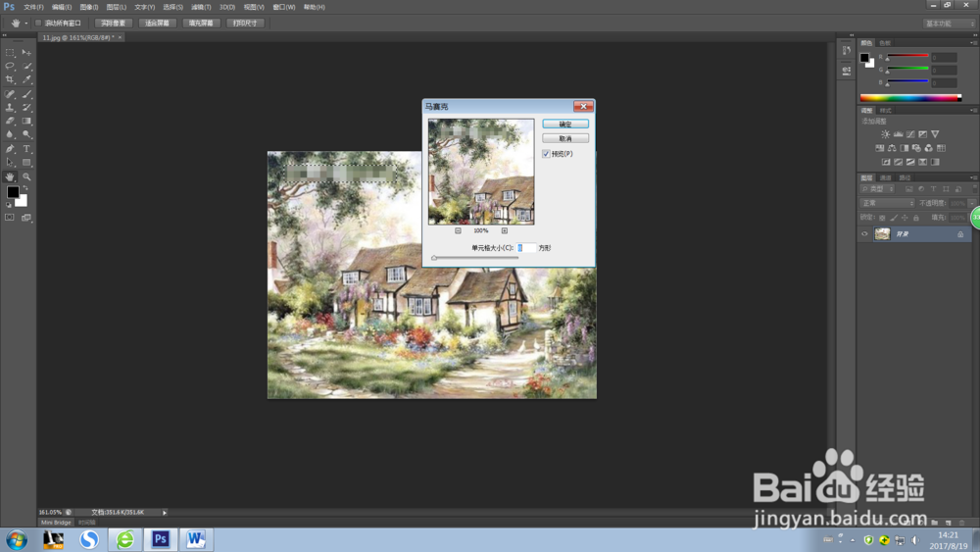Select the Clone Stamp tool
Viewport: 980px width, 552px height.
(10, 108)
